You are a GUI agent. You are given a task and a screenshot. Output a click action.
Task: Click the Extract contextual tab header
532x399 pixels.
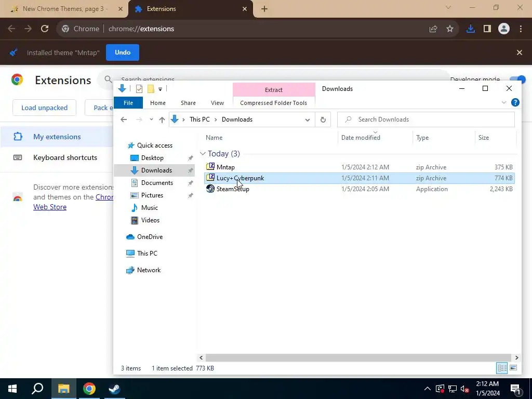pyautogui.click(x=274, y=90)
